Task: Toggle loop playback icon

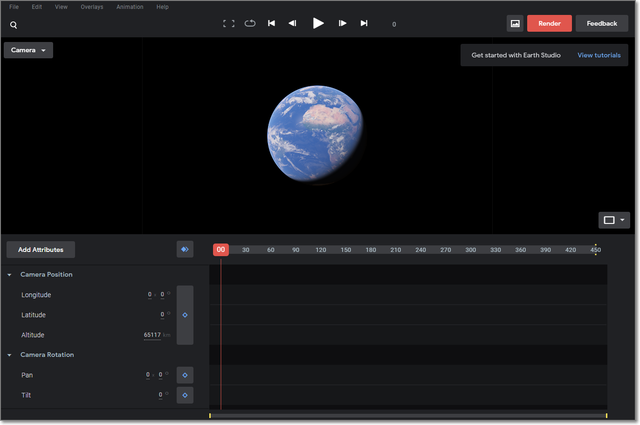Action: pyautogui.click(x=249, y=23)
